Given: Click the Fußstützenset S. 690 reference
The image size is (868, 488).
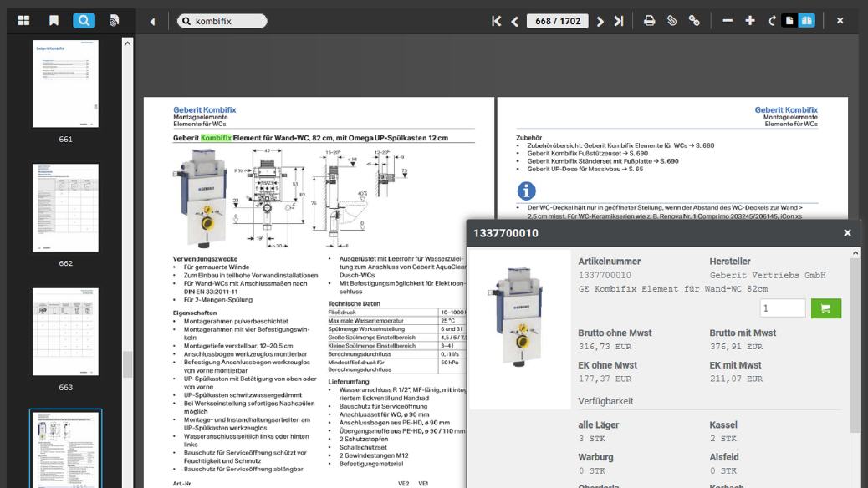Looking at the screenshot, I should [587, 153].
